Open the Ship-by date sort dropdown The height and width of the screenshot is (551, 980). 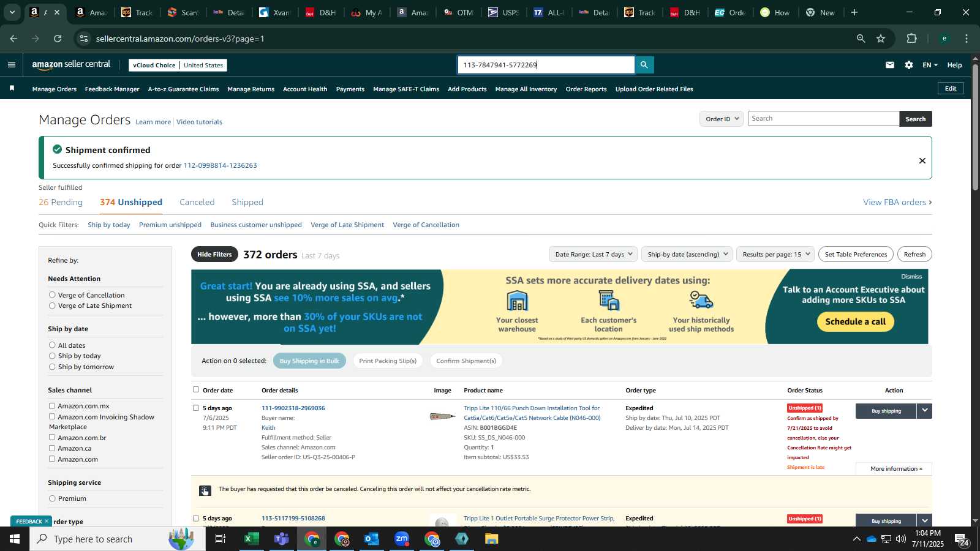[687, 254]
